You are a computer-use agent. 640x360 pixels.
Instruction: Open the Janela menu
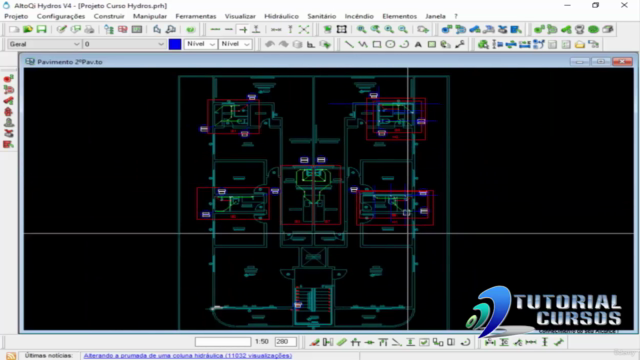pos(435,16)
